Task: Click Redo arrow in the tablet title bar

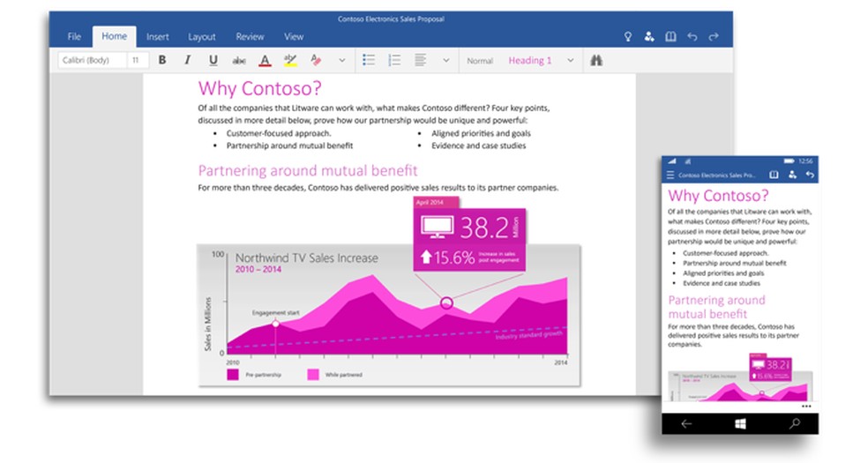Action: point(714,36)
